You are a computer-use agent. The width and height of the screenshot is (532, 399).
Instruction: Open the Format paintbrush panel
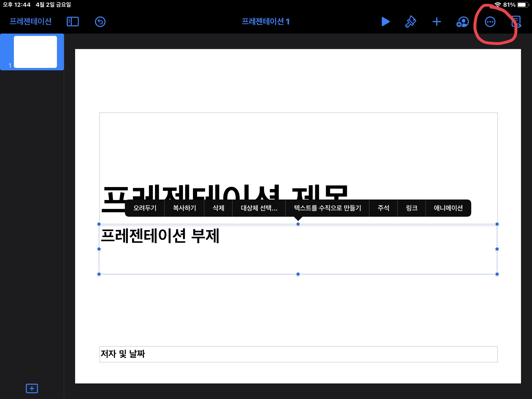[410, 22]
